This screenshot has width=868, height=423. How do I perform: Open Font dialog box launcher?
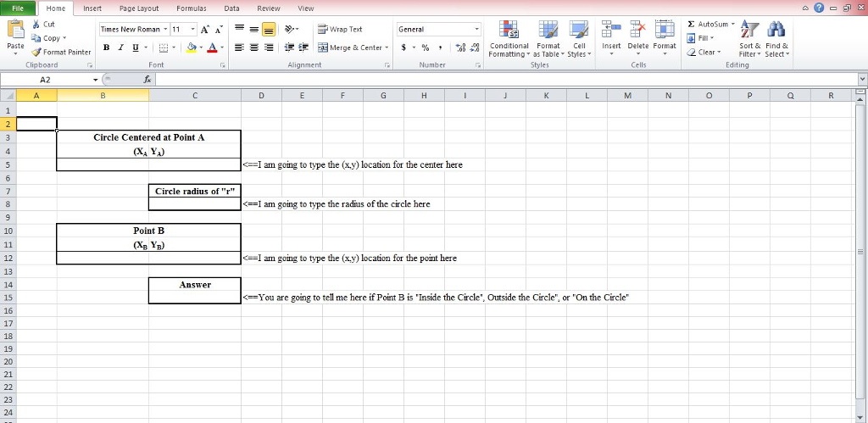click(223, 65)
